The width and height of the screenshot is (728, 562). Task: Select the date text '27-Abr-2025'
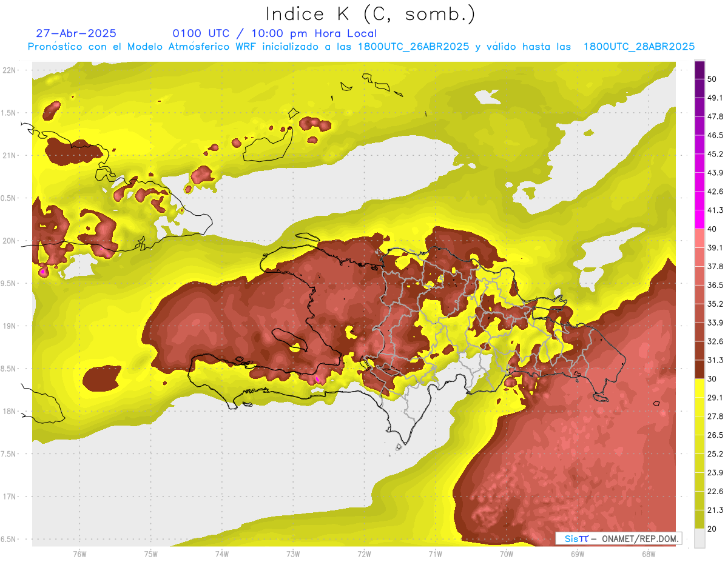76,33
